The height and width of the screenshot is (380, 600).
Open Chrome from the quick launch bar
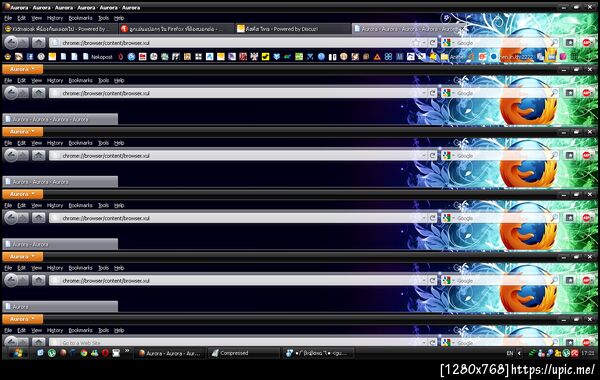pyautogui.click(x=84, y=353)
